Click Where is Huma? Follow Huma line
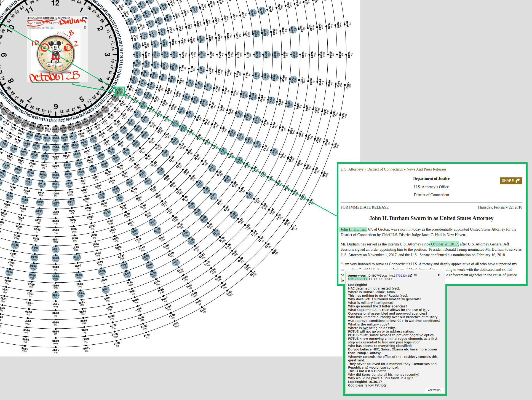The height and width of the screenshot is (400, 532). point(372,292)
